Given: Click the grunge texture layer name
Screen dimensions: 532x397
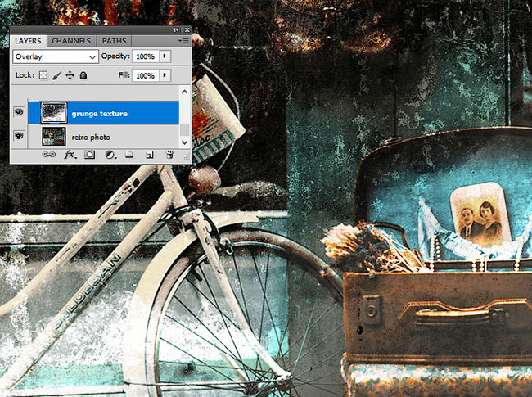Looking at the screenshot, I should (x=99, y=114).
